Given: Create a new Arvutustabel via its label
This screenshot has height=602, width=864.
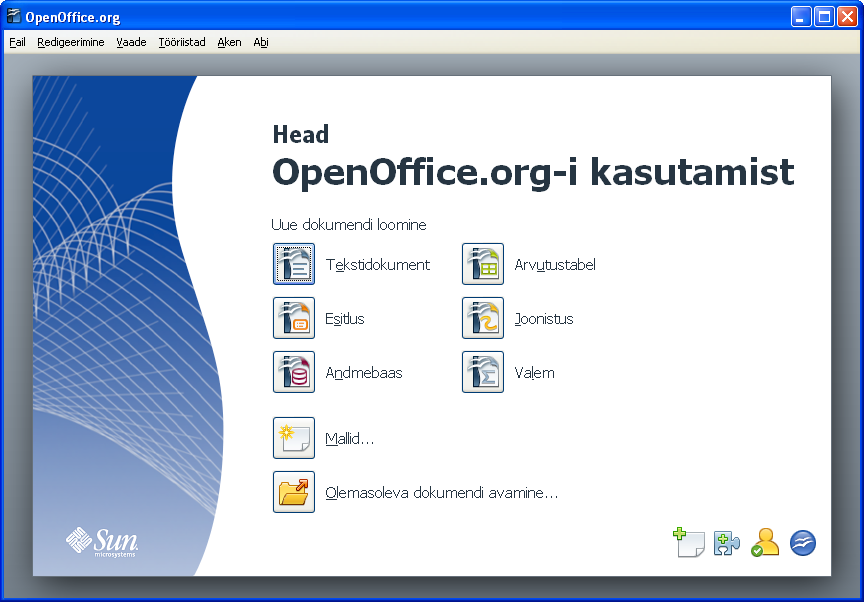Looking at the screenshot, I should 555,265.
